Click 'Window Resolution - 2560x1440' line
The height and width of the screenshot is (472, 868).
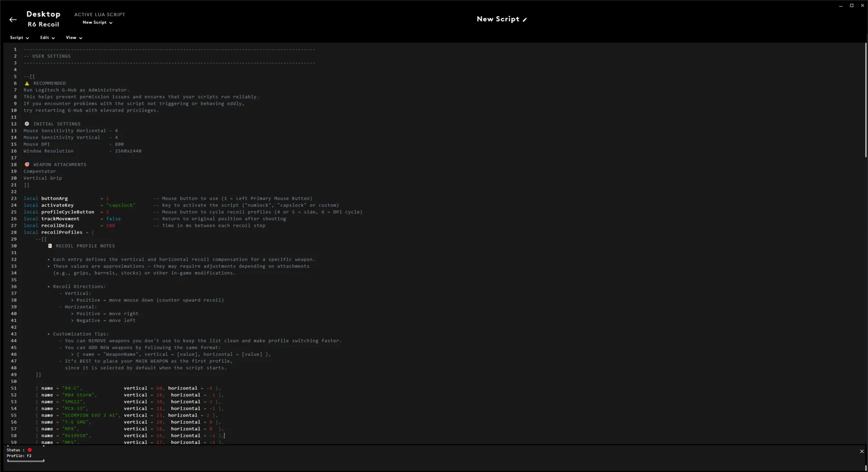pos(82,151)
